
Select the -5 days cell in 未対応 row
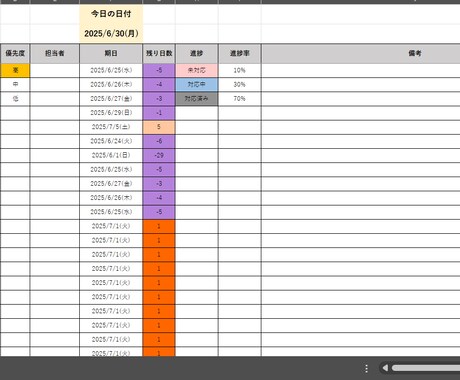click(159, 71)
